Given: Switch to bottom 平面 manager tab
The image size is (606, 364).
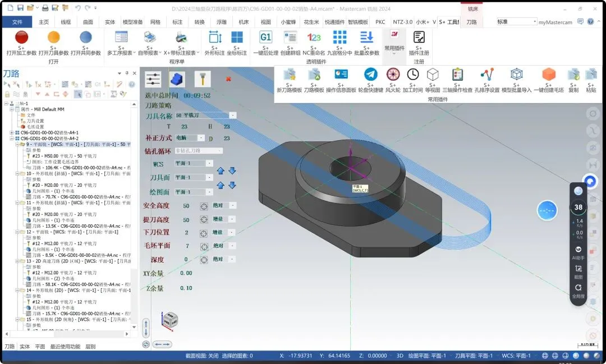Looking at the screenshot, I should [x=40, y=347].
